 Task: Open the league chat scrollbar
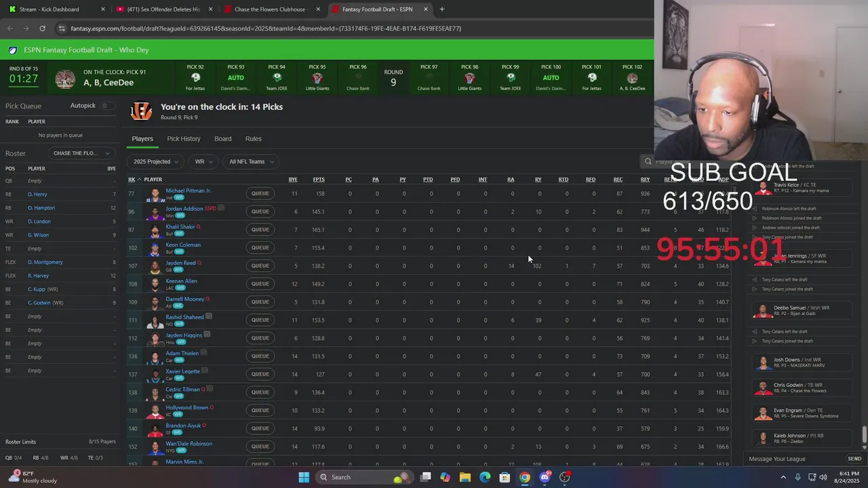864,434
